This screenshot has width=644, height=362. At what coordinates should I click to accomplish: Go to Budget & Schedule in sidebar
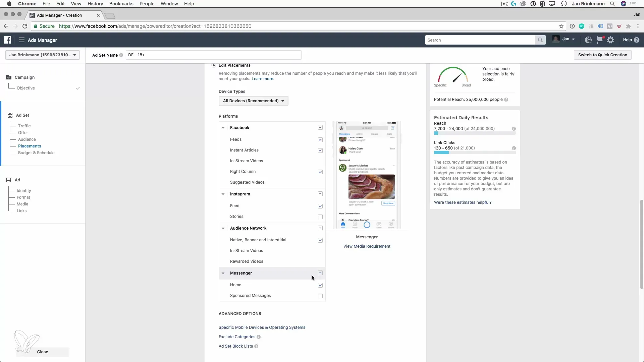[x=36, y=153]
